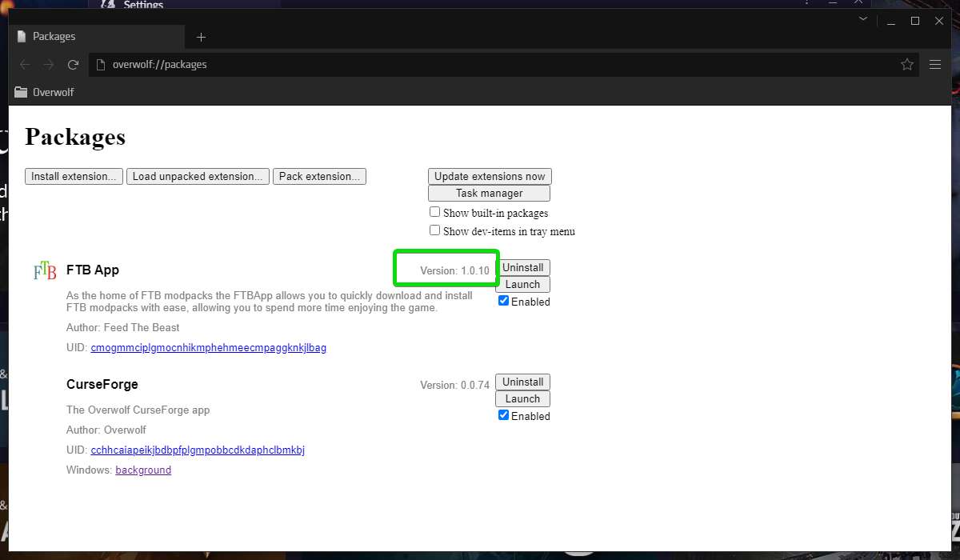Viewport: 960px width, 560px height.
Task: Open a new tab with the plus button
Action: coord(201,37)
